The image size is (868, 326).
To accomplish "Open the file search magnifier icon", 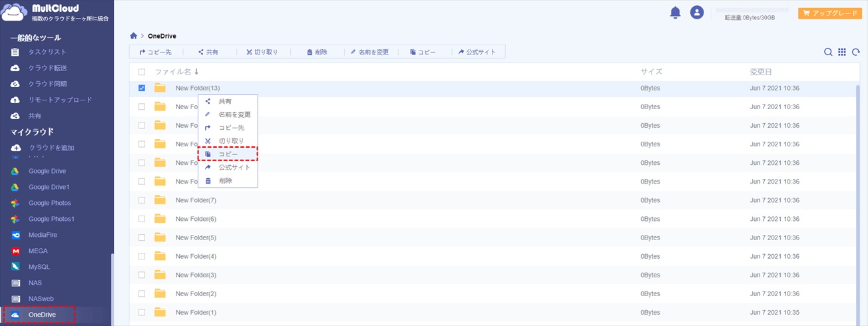I will pos(828,52).
